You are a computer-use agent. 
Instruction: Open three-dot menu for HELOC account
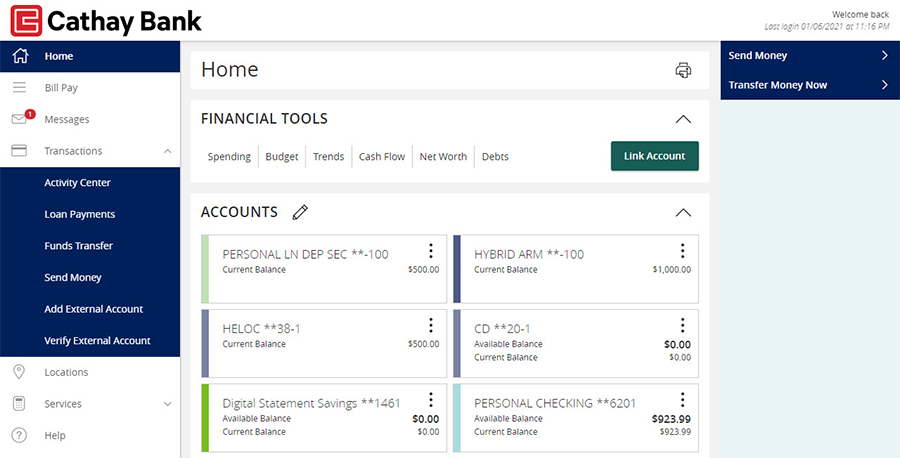point(430,325)
